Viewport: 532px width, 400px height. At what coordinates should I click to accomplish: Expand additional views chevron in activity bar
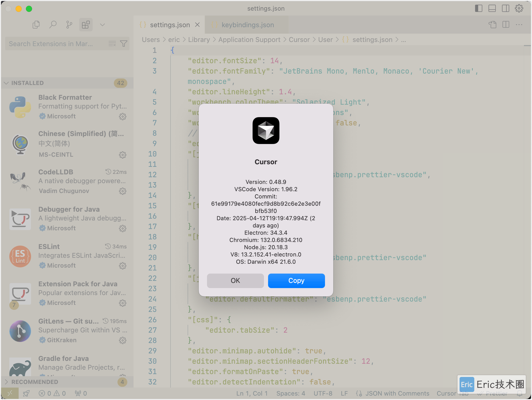[102, 25]
